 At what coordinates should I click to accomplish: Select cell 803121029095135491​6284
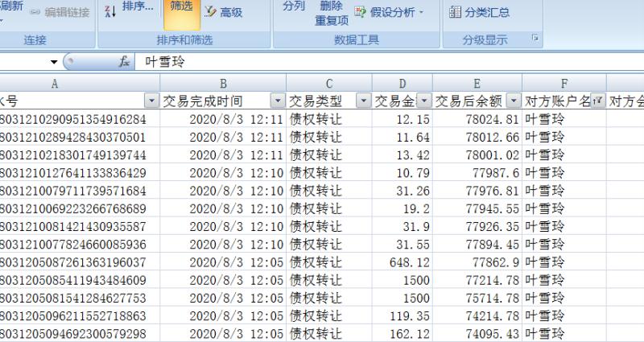click(x=80, y=119)
